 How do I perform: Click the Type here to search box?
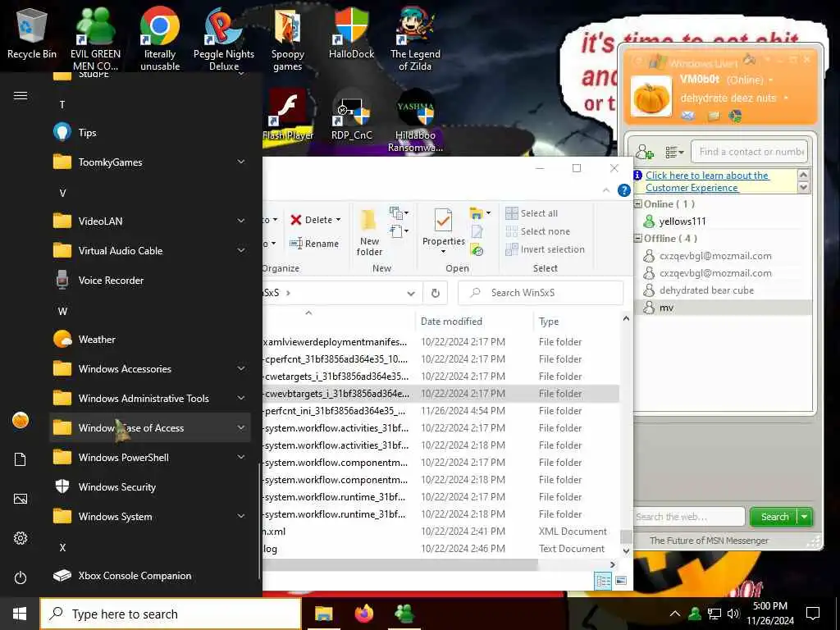171,614
